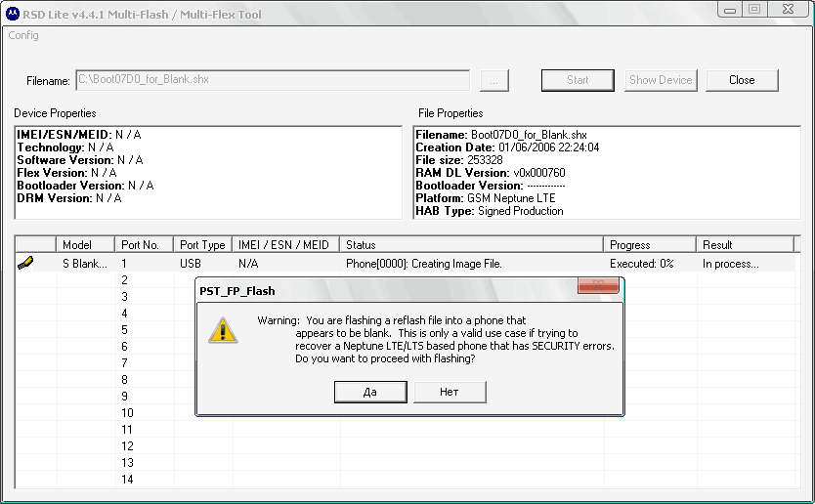
Task: Click 'Phone[0000]: Creating Image File.' status
Action: (423, 264)
